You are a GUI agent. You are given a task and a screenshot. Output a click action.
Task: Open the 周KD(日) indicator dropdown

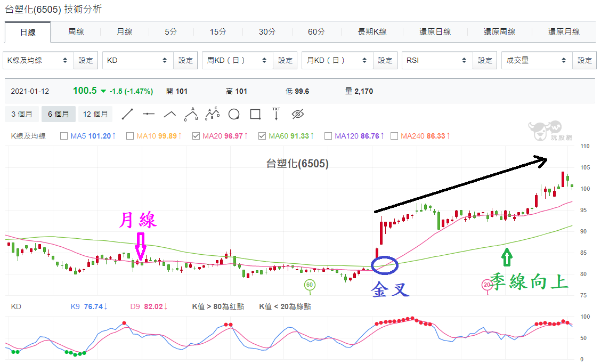point(238,60)
